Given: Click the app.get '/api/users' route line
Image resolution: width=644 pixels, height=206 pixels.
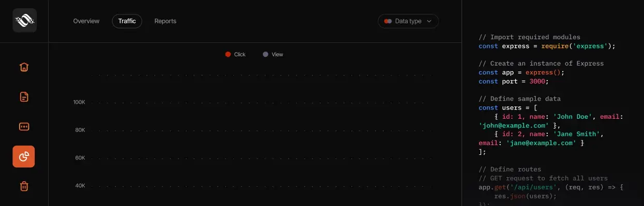Looking at the screenshot, I should [x=551, y=187].
